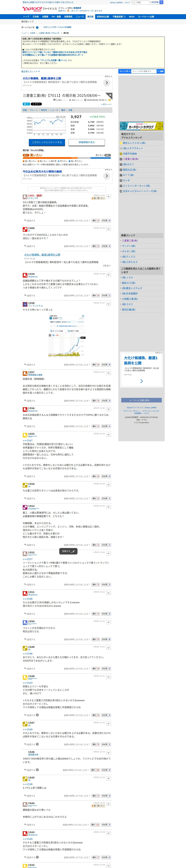
Task: Open the options chevron on post 1559
Action: pyautogui.click(x=109, y=275)
